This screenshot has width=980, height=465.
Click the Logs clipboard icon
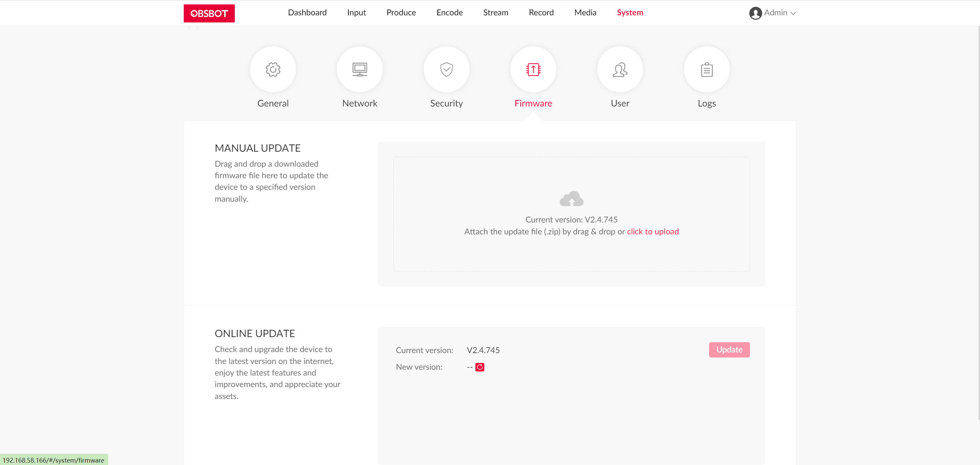[707, 69]
